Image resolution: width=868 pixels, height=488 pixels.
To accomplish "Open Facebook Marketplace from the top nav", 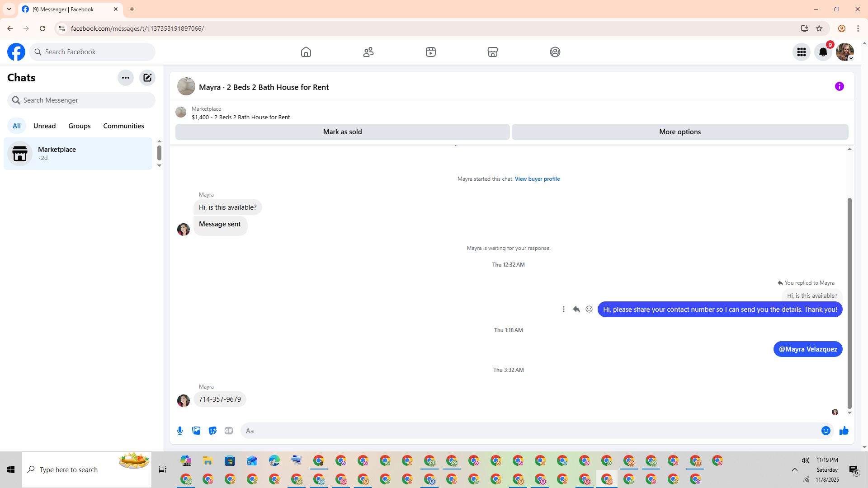I will click(x=492, y=52).
